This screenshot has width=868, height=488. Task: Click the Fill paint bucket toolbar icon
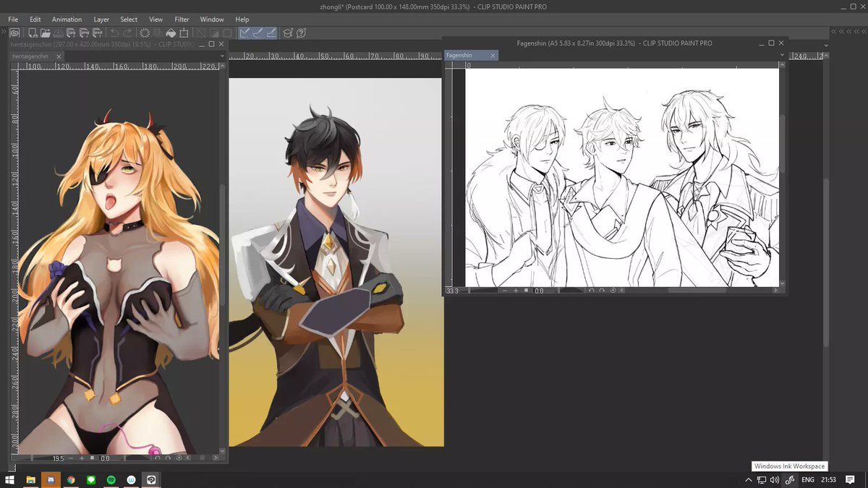[x=171, y=33]
